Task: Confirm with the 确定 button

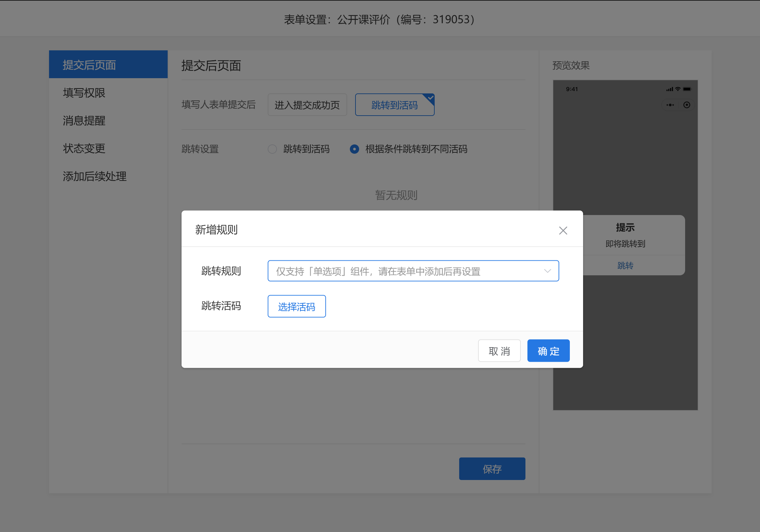Action: point(548,351)
